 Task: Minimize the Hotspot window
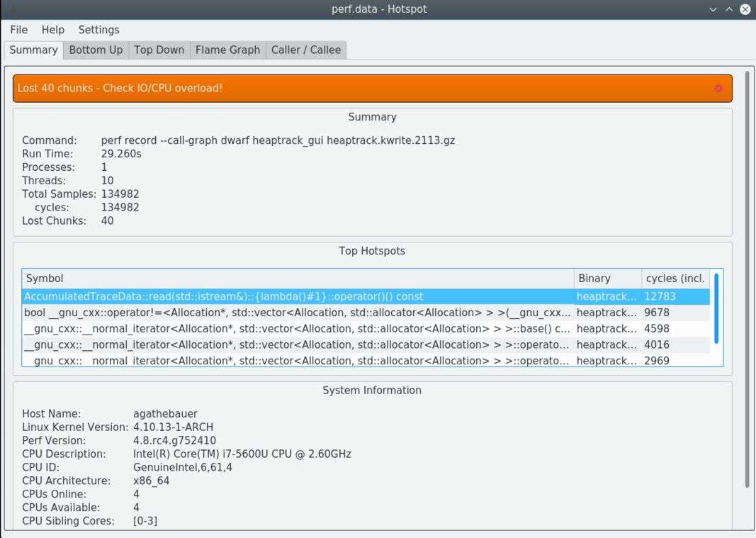point(713,9)
